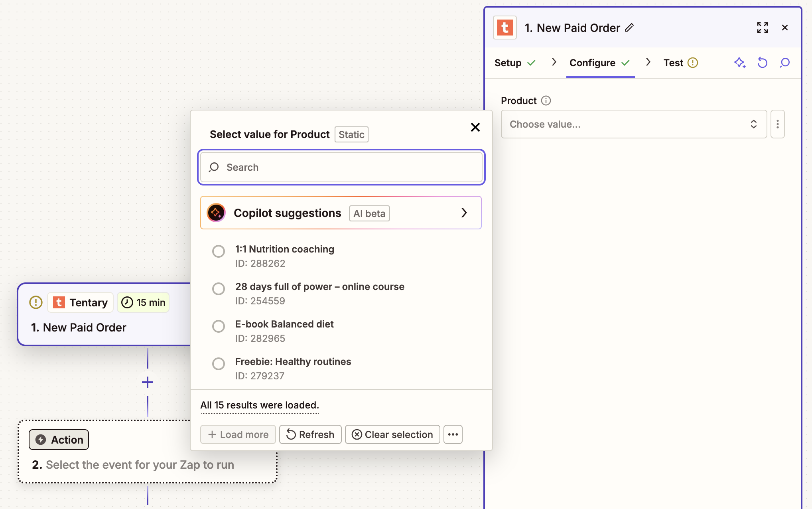Select step 2 'Select the event' placeholder

pyautogui.click(x=133, y=465)
